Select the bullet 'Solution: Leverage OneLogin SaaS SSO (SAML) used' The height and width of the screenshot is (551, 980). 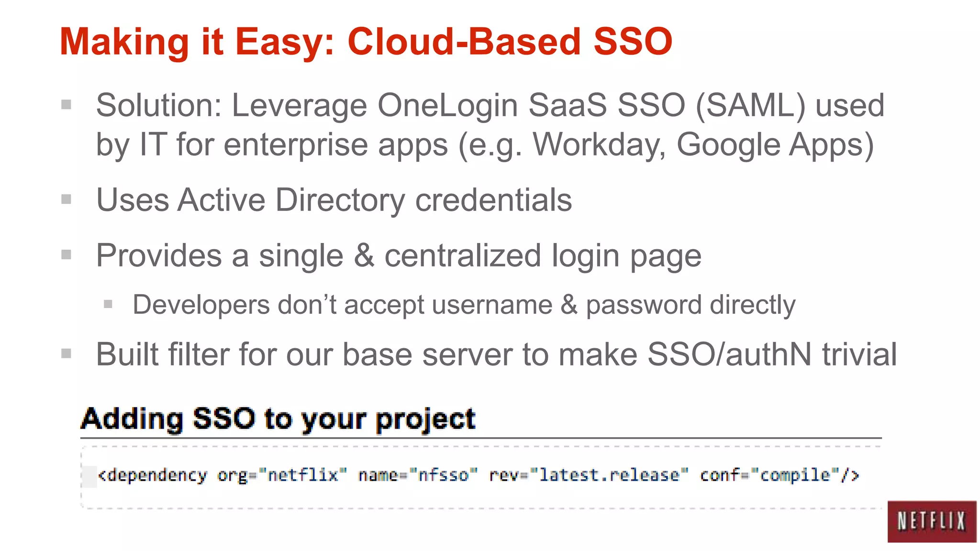(x=490, y=105)
